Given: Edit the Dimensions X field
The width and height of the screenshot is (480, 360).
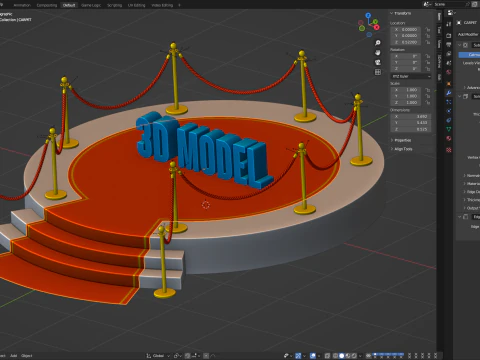Looking at the screenshot, I should tap(411, 117).
